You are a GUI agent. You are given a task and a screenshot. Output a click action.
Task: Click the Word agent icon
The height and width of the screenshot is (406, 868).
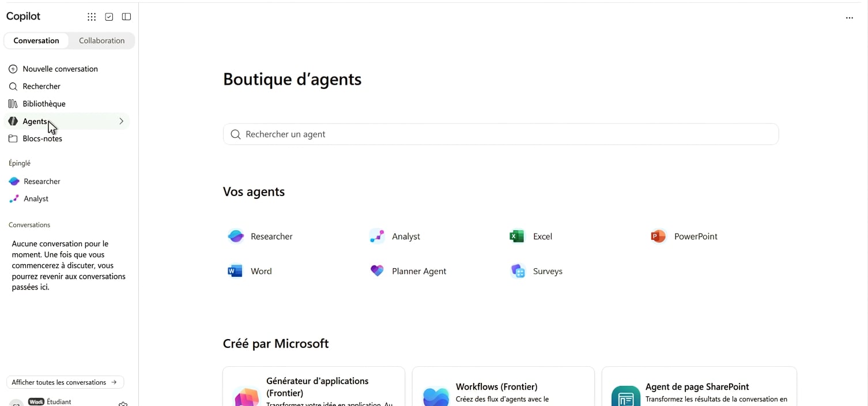235,271
